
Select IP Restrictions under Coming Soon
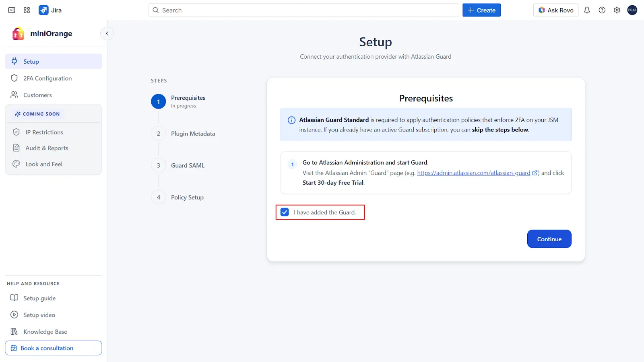coord(44,132)
